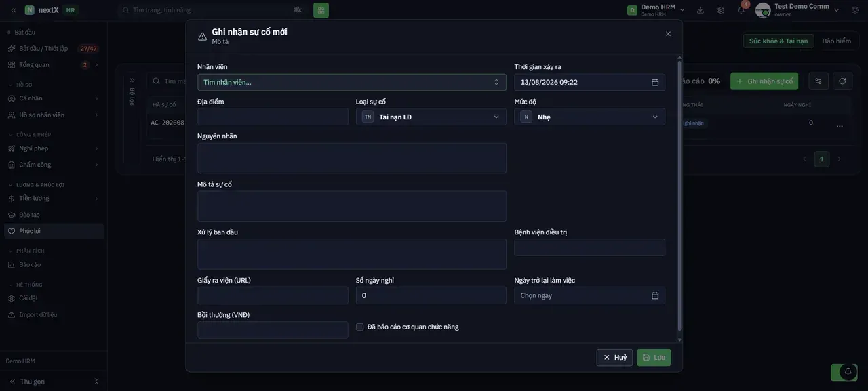Viewport: 868px width, 391px height.
Task: Expand the Demo HRM company switcher
Action: coord(655,10)
